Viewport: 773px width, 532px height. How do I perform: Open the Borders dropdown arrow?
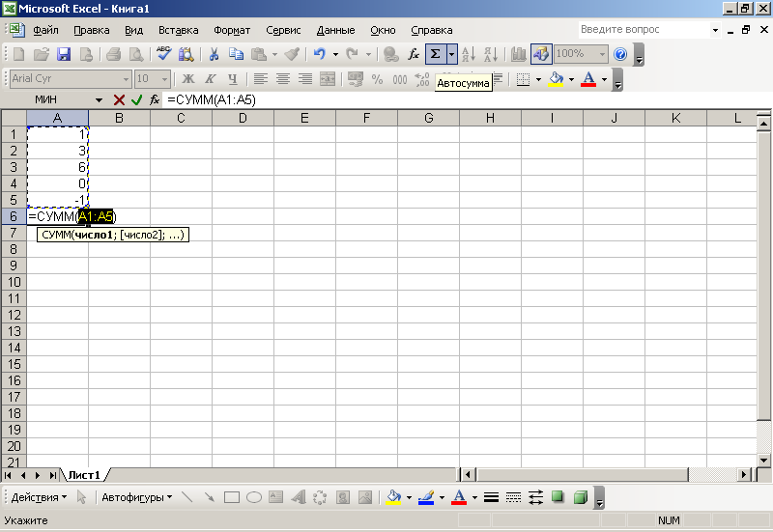click(x=538, y=79)
